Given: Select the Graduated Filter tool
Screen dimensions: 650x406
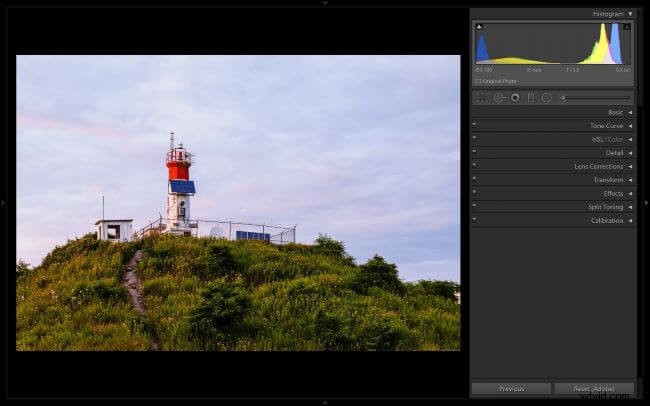Looking at the screenshot, I should [531, 97].
